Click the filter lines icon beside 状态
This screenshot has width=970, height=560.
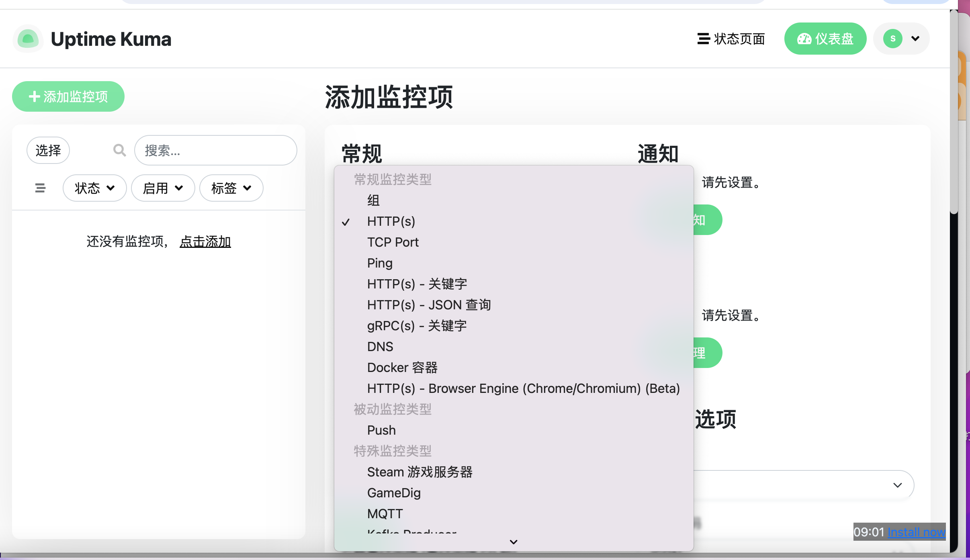coord(40,188)
